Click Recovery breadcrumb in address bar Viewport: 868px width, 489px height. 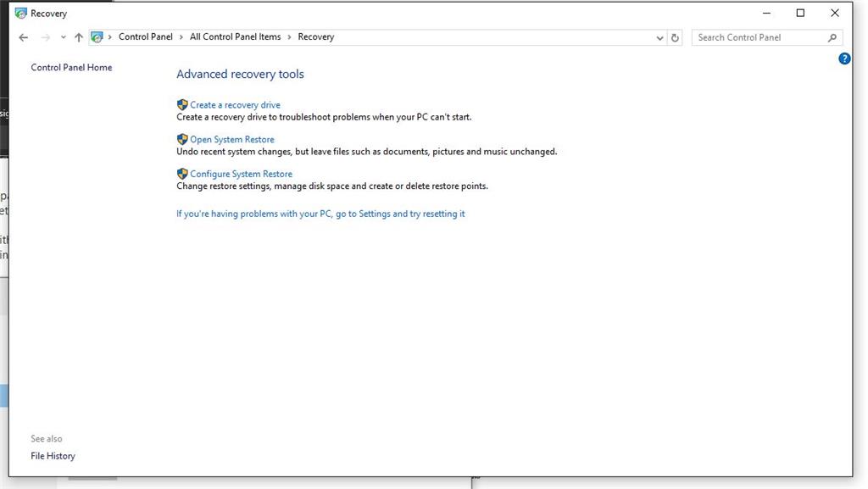316,37
